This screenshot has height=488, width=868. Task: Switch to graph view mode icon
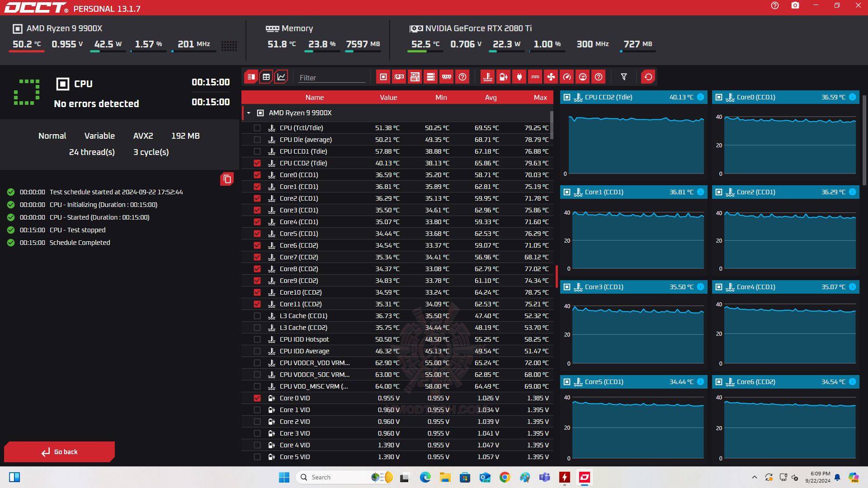[x=281, y=77]
